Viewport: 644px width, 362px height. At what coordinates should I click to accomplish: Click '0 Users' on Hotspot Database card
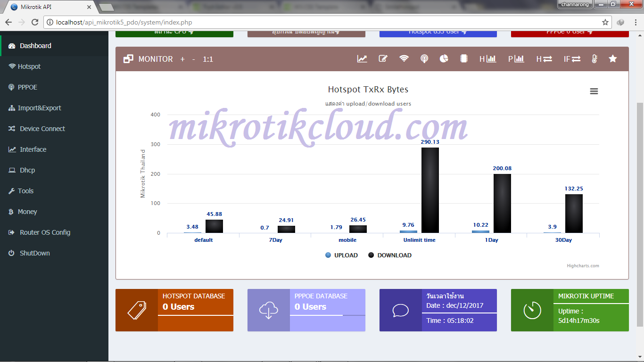pos(179,307)
